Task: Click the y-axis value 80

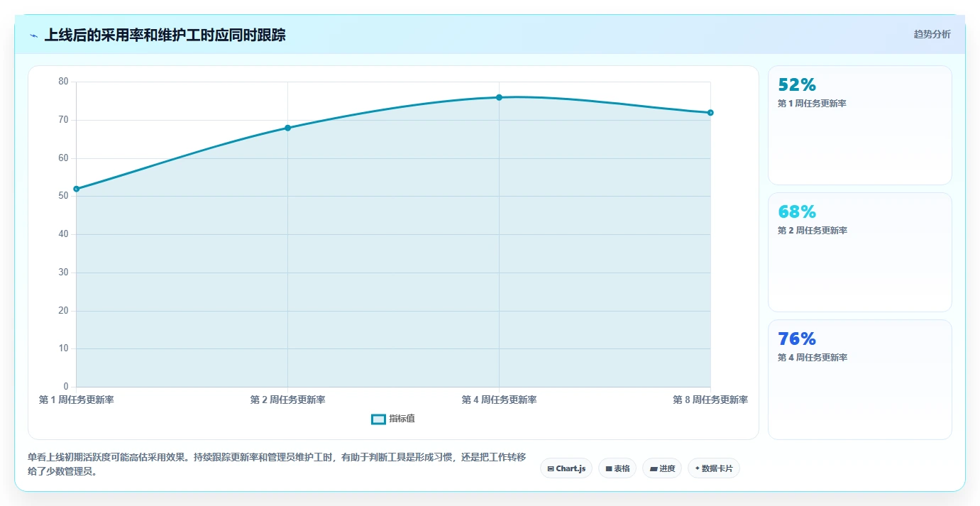Action: 63,82
